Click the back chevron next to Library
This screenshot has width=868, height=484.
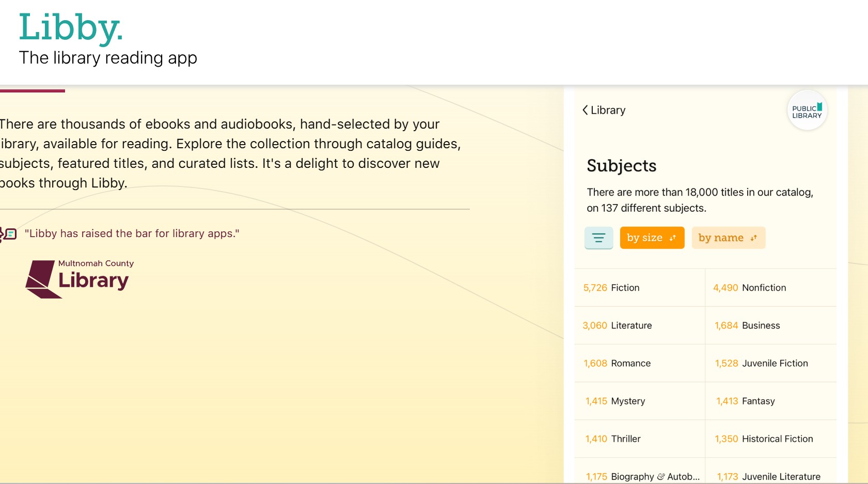tap(585, 110)
